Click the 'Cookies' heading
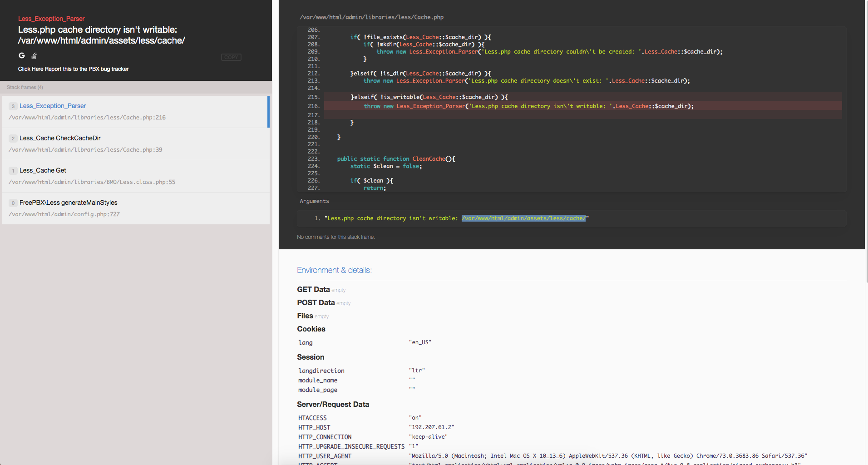The height and width of the screenshot is (465, 868). 311,329
